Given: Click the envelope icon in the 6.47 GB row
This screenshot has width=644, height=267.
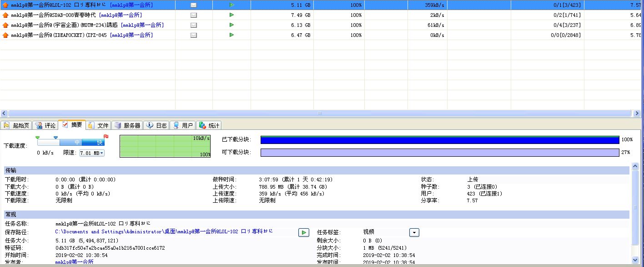Looking at the screenshot, I should pos(193,35).
